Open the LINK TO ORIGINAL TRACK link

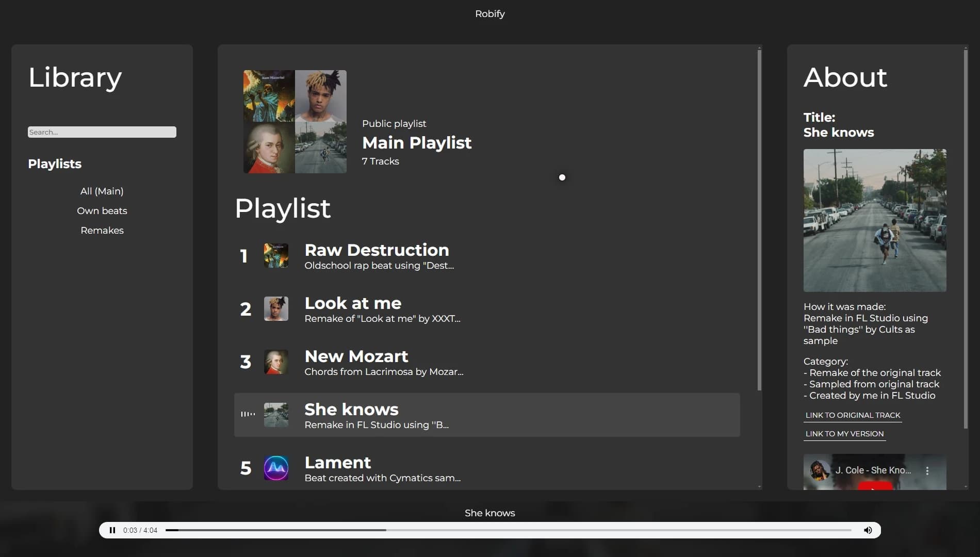853,415
